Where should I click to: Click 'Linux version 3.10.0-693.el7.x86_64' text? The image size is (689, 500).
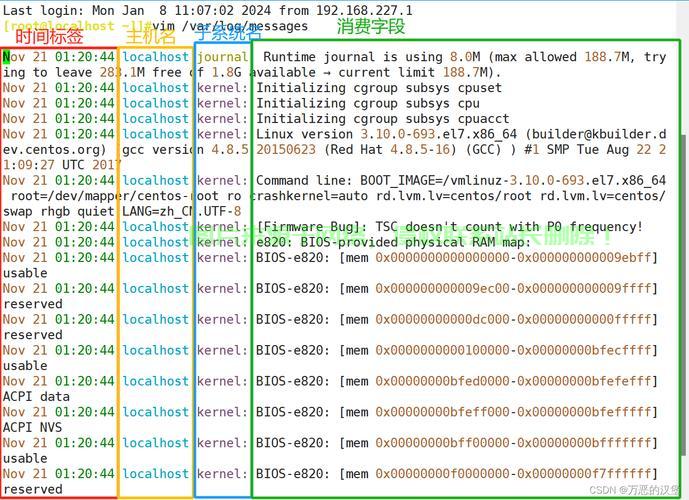387,134
